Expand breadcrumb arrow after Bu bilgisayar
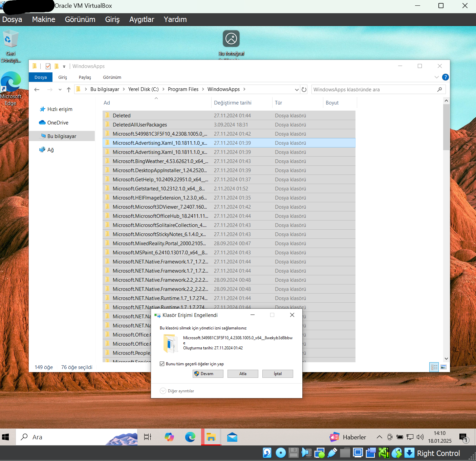Viewport: 476px width, 461px height. (x=124, y=89)
